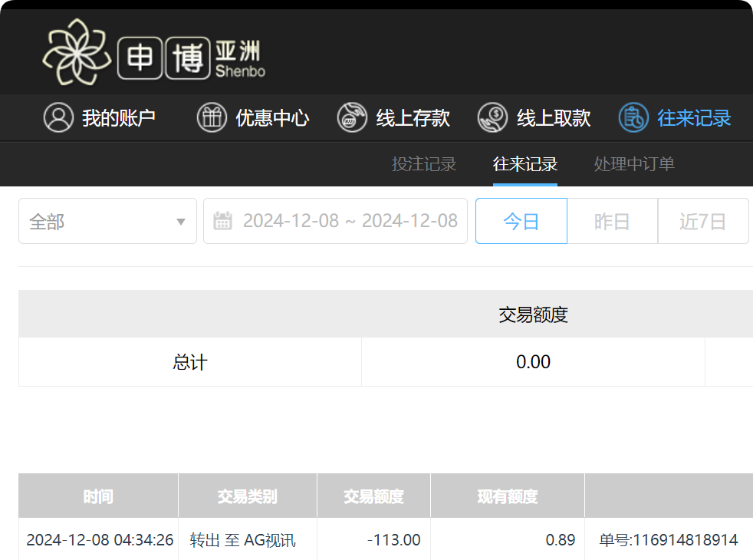Click order number 116914818914 in the table
Screen dimensions: 753x560
click(669, 539)
